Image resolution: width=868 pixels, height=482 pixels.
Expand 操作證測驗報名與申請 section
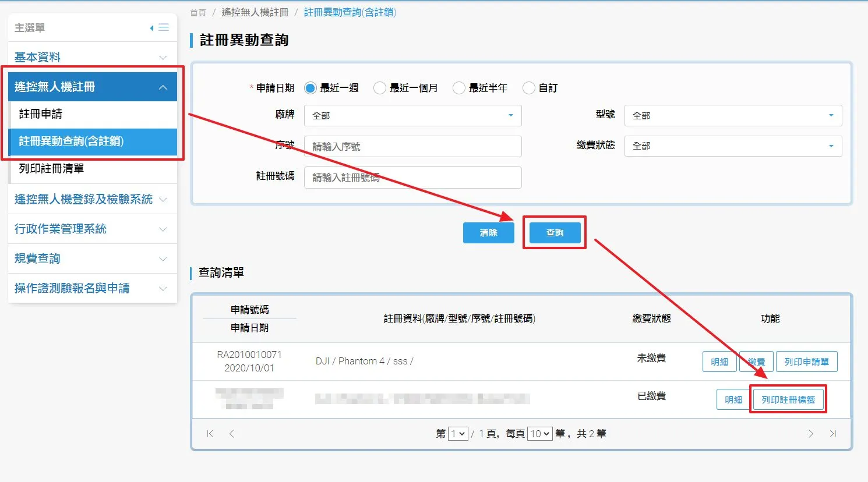pos(92,288)
